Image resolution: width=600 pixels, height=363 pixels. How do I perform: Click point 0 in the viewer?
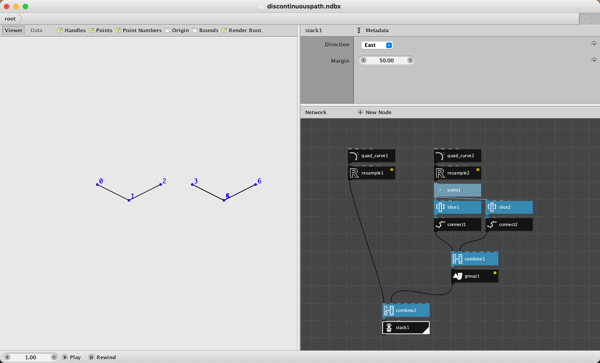coord(97,184)
